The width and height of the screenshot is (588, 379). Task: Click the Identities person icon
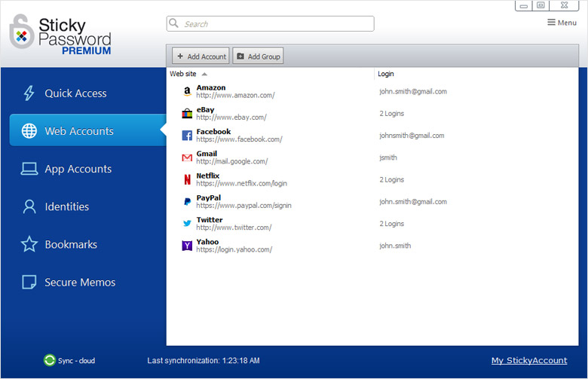coord(29,206)
